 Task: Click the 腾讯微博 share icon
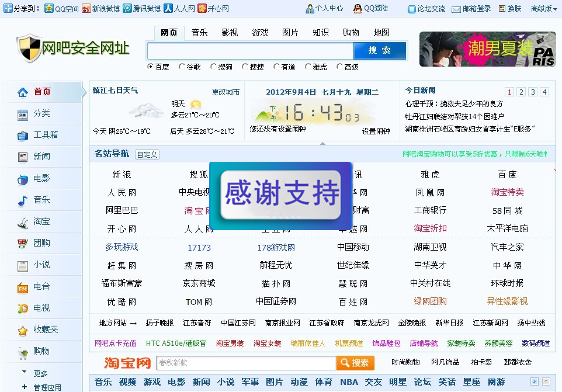pyautogui.click(x=127, y=8)
